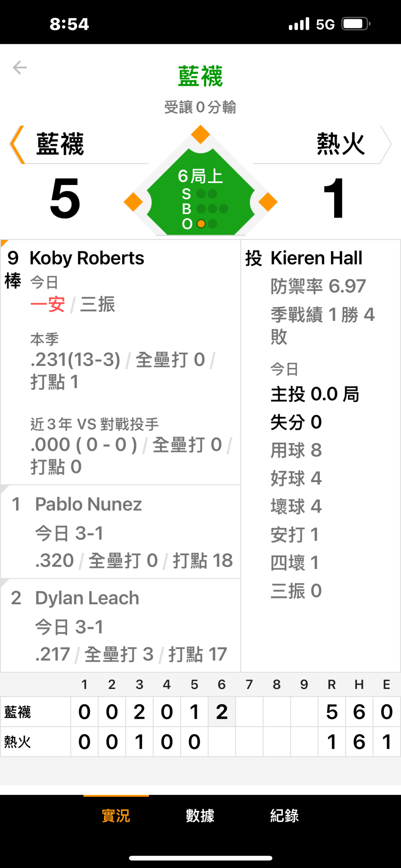Tap the right chevron beside 熱火
Screen dimensions: 401x868
pyautogui.click(x=386, y=144)
